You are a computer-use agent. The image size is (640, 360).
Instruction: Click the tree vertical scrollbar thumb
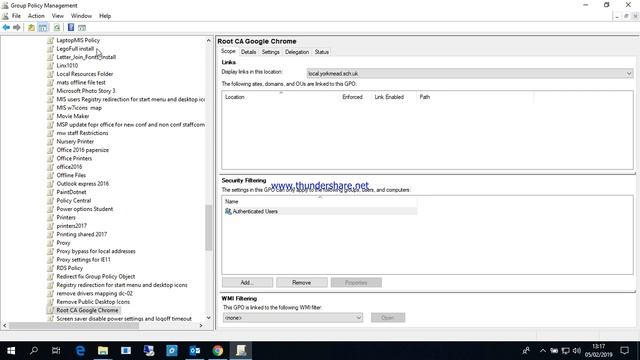click(x=209, y=227)
